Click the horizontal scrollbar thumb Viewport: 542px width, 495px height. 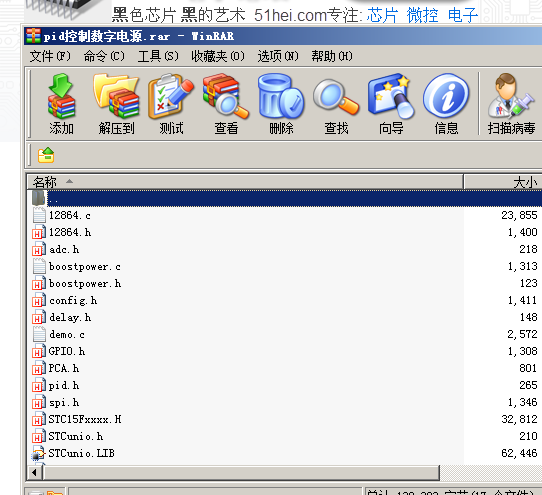click(x=241, y=472)
